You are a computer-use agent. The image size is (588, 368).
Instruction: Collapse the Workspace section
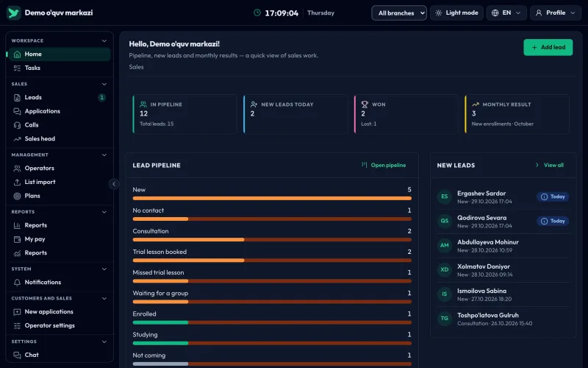[104, 40]
